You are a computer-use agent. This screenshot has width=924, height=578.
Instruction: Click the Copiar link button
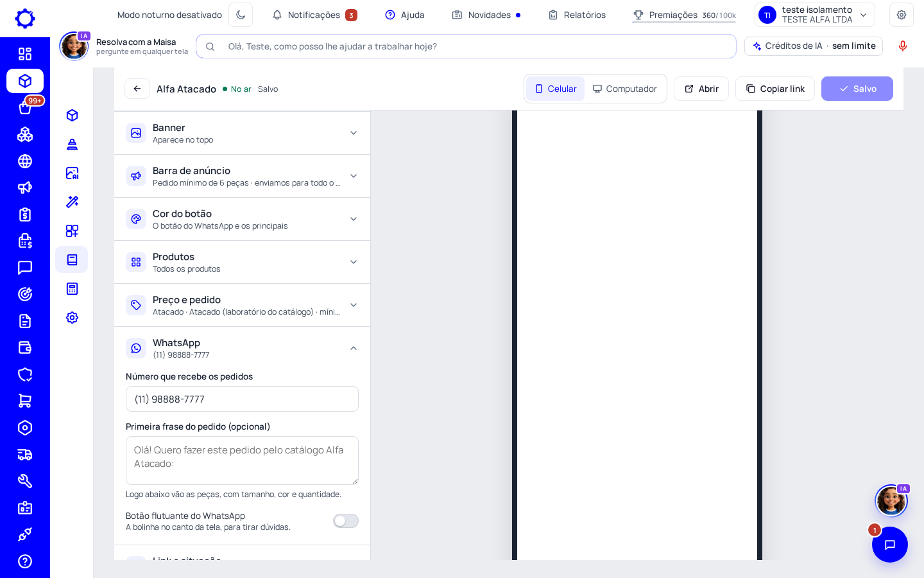[775, 89]
